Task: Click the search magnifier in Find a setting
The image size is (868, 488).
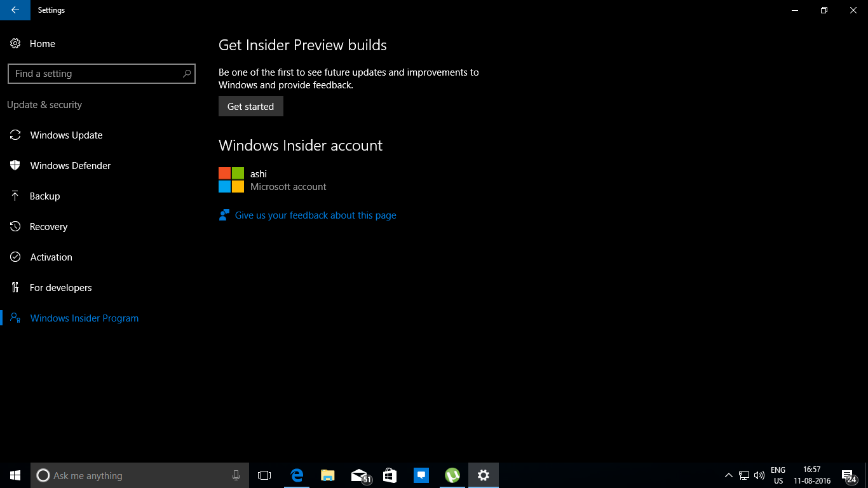Action: point(187,74)
